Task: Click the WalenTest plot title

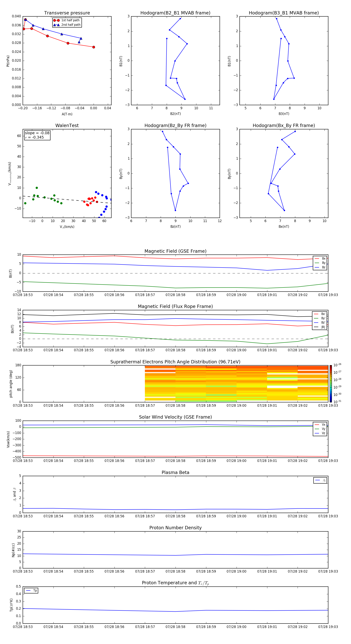Action: (67, 125)
